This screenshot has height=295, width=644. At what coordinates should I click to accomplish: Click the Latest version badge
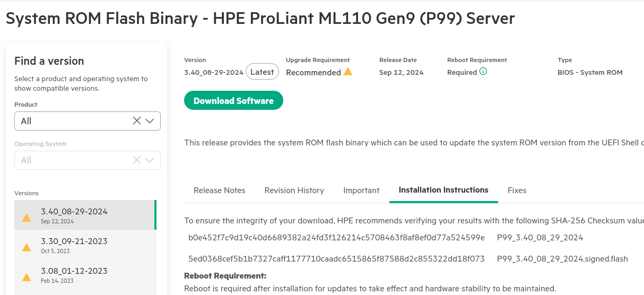pyautogui.click(x=262, y=72)
